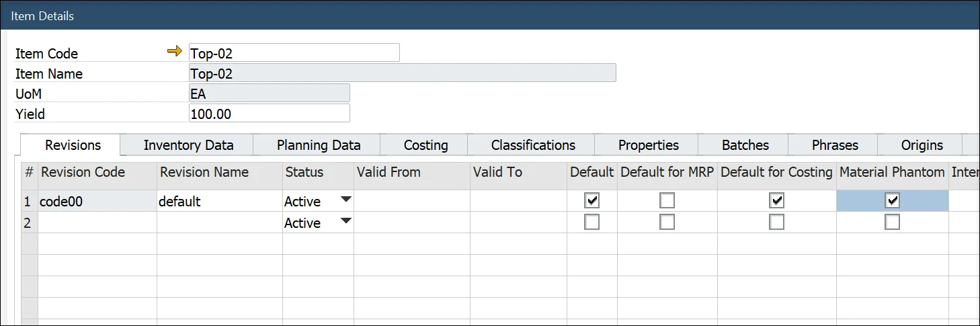Viewport: 980px width, 326px height.
Task: Uncheck Default for Costing in row 1
Action: click(x=776, y=201)
